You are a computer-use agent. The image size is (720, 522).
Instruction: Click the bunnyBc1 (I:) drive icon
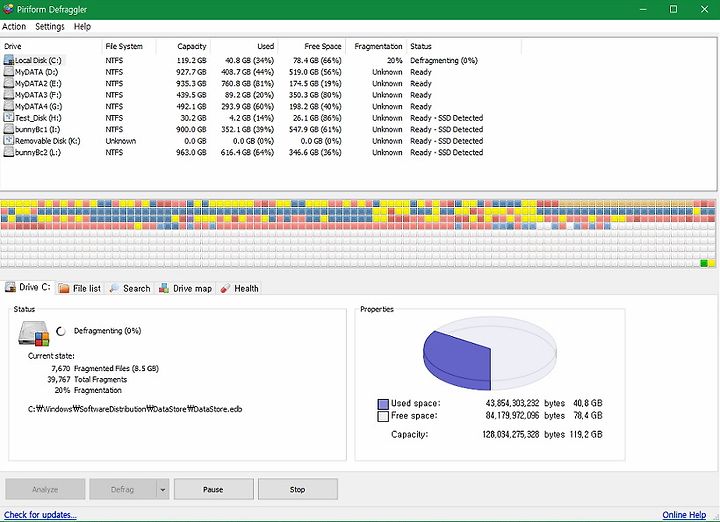9,129
